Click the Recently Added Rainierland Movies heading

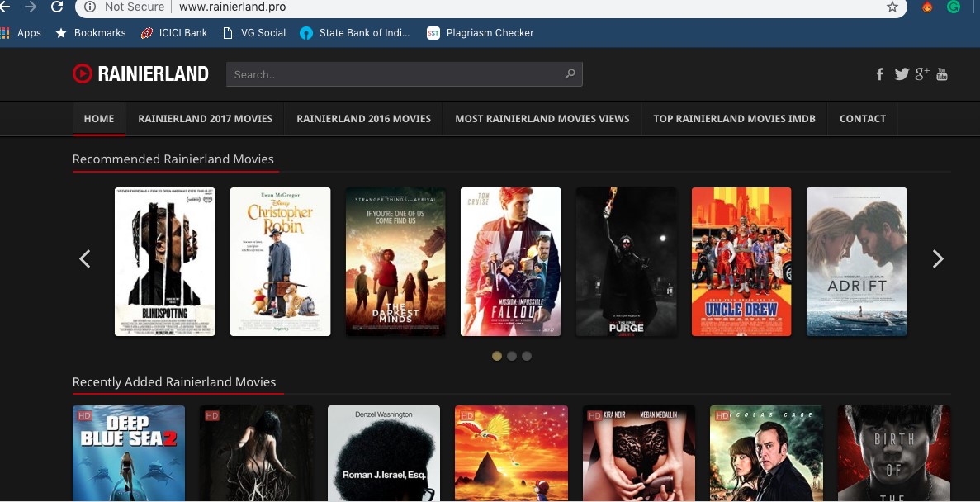[x=174, y=382]
